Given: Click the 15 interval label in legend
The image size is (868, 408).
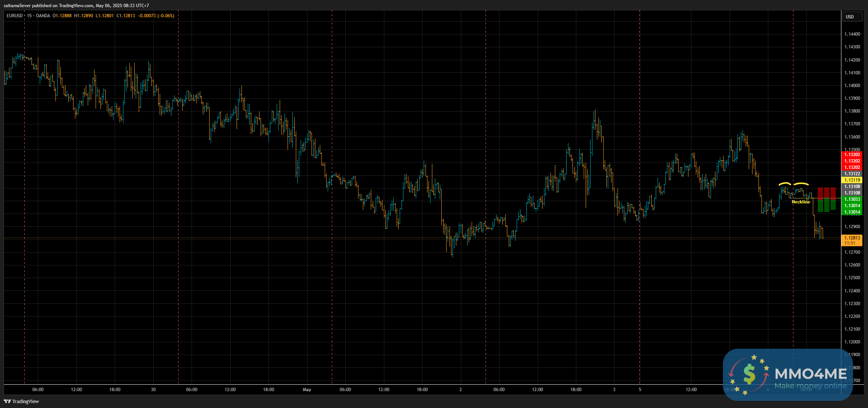Looking at the screenshot, I should 29,16.
